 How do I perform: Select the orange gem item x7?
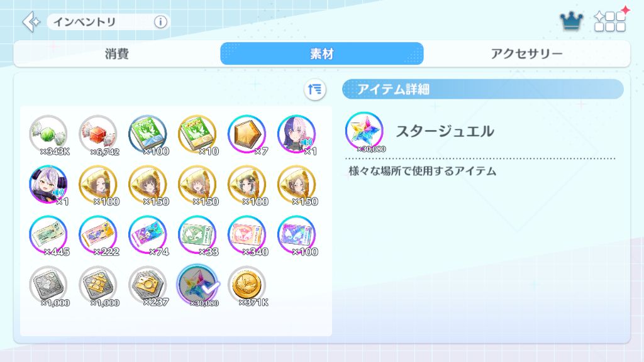point(247,134)
